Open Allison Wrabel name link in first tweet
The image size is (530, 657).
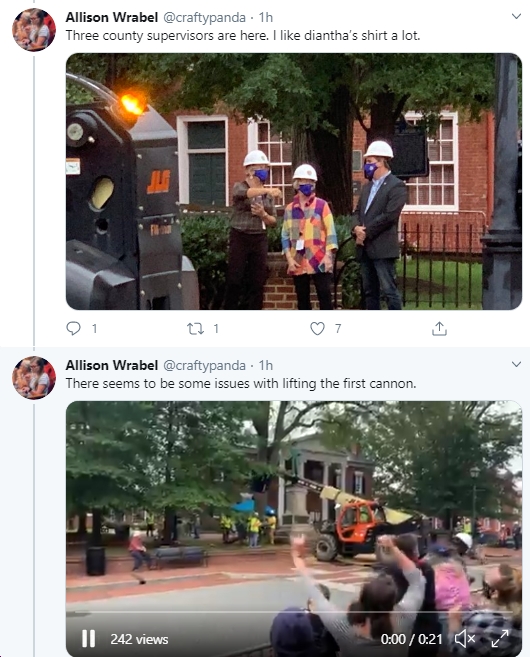click(111, 17)
